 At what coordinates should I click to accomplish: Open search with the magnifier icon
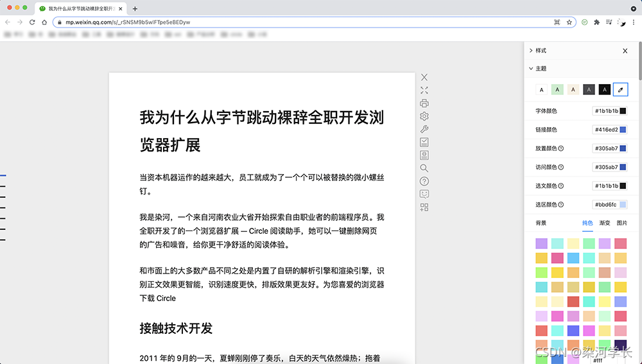click(424, 168)
